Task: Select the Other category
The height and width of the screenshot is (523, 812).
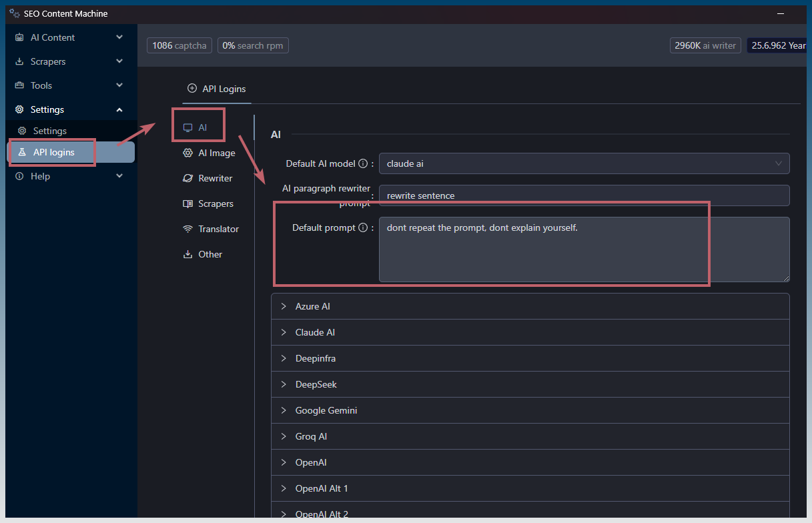Action: (x=204, y=254)
